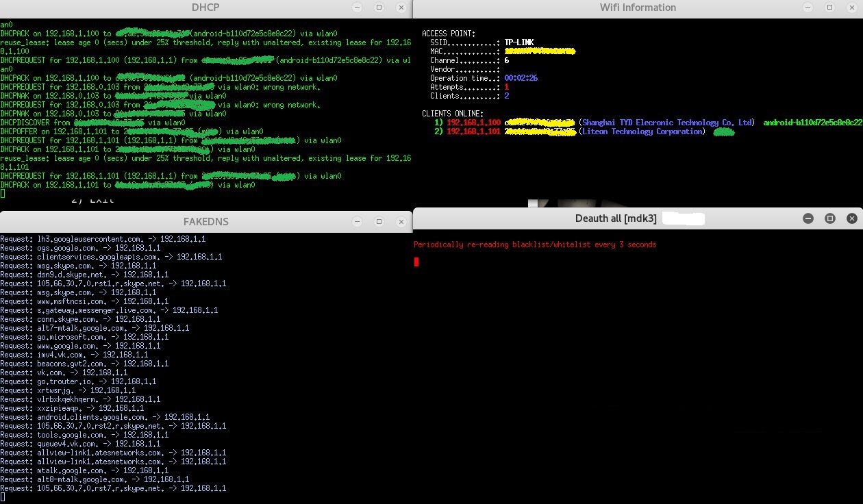The image size is (863, 504).
Task: Maximize the DHCP terminal window
Action: coord(379,8)
